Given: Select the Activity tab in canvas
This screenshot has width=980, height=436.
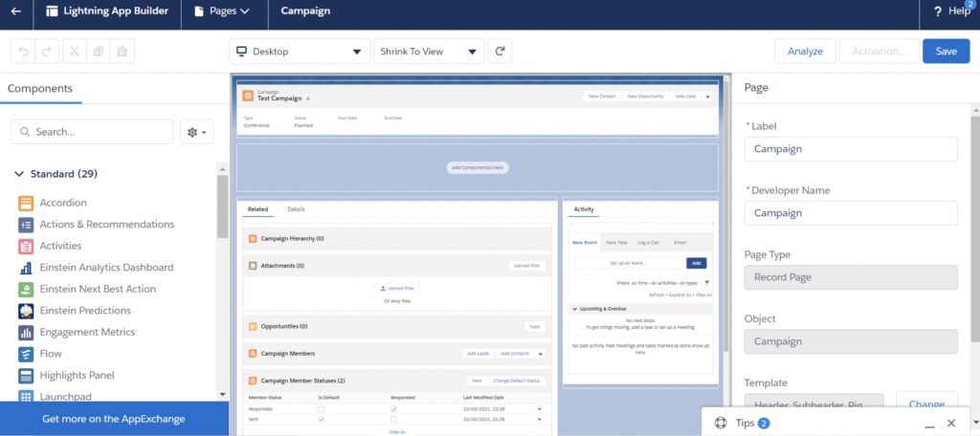Looking at the screenshot, I should coord(584,209).
